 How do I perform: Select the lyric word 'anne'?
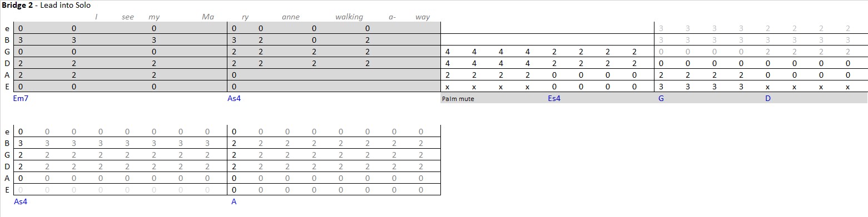tap(291, 17)
